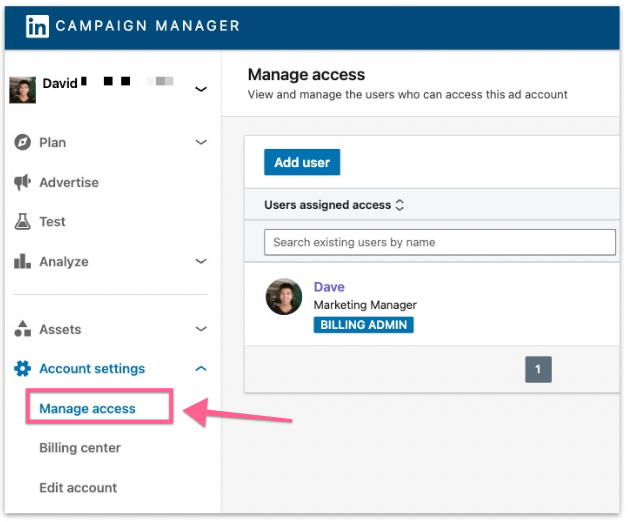Open Dave's profile name link
629x522 pixels.
pyautogui.click(x=329, y=287)
